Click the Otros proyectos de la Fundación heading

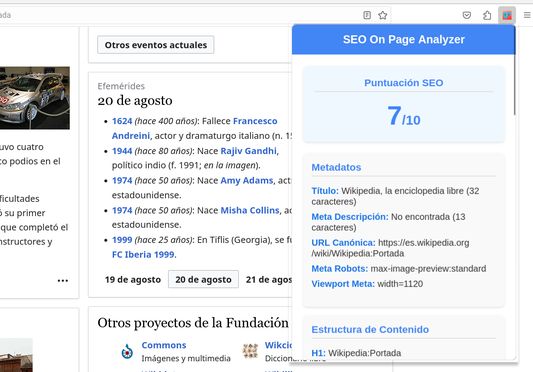pyautogui.click(x=193, y=323)
